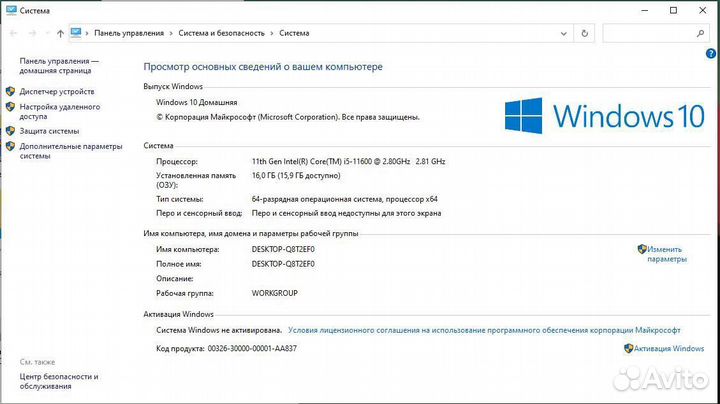The image size is (720, 404).
Task: Click the 16,0 ГБ memory value
Action: (296, 175)
